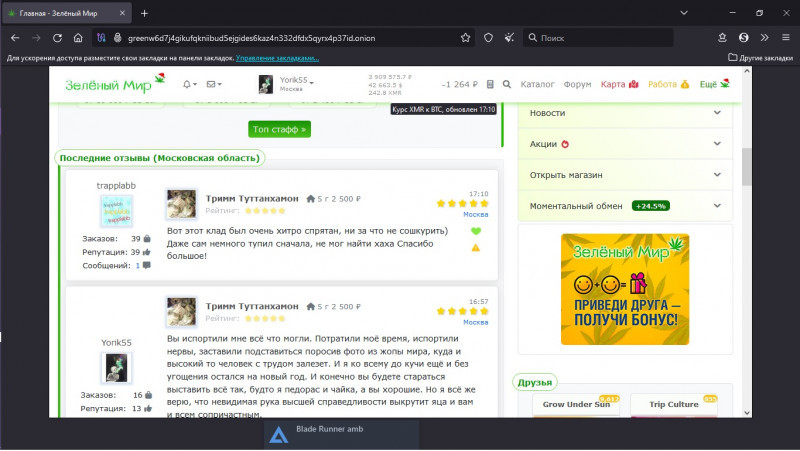800x451 pixels.
Task: Reload the page with the browser refresh button
Action: (x=56, y=37)
